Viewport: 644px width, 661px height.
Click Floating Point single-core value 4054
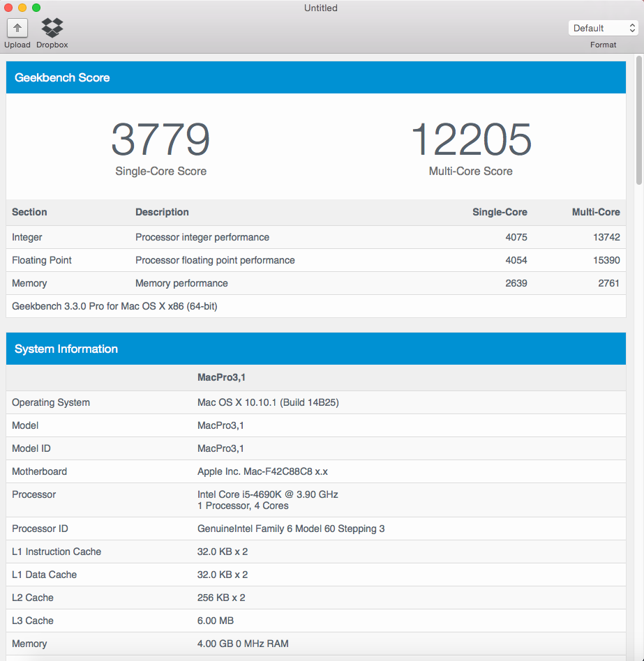[516, 261]
